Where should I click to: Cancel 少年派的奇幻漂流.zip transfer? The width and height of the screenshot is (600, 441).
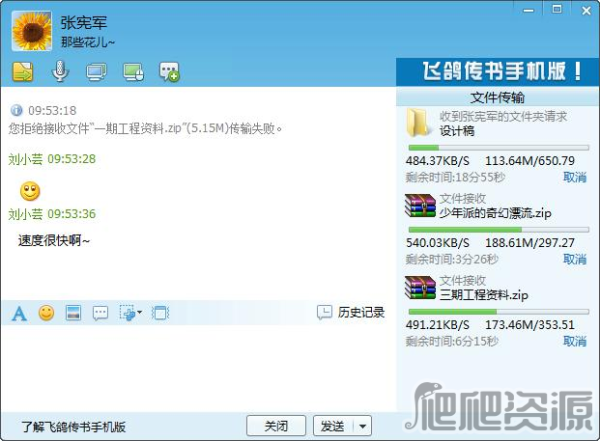click(x=575, y=259)
